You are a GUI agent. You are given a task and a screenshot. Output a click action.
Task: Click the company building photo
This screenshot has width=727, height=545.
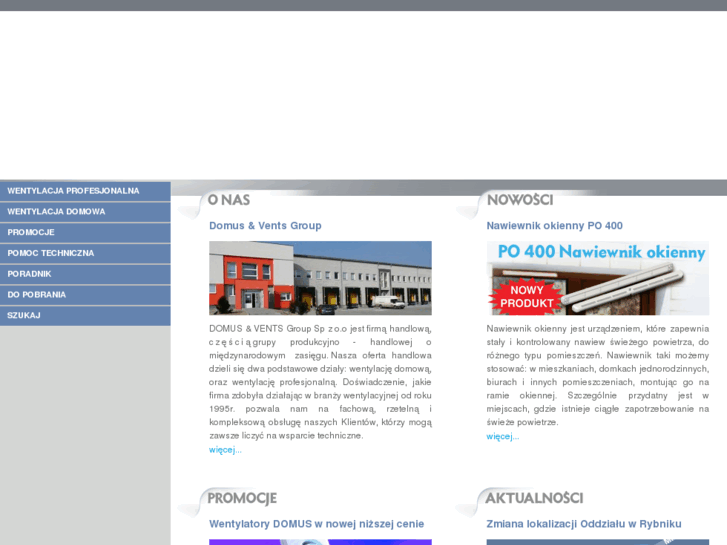tap(320, 278)
